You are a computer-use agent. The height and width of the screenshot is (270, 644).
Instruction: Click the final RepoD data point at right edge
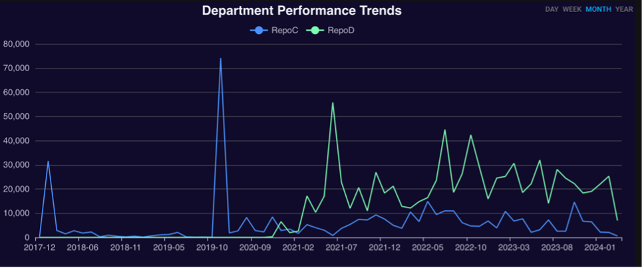point(617,220)
